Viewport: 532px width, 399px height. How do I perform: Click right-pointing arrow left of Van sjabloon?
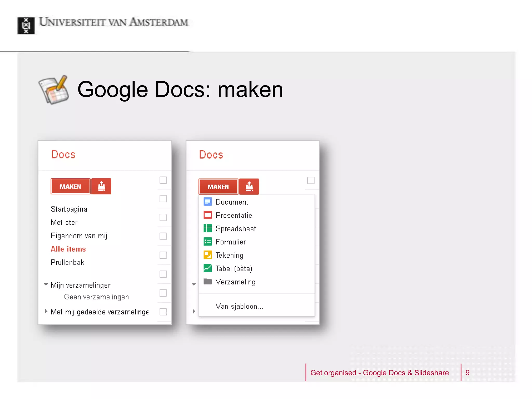[194, 311]
